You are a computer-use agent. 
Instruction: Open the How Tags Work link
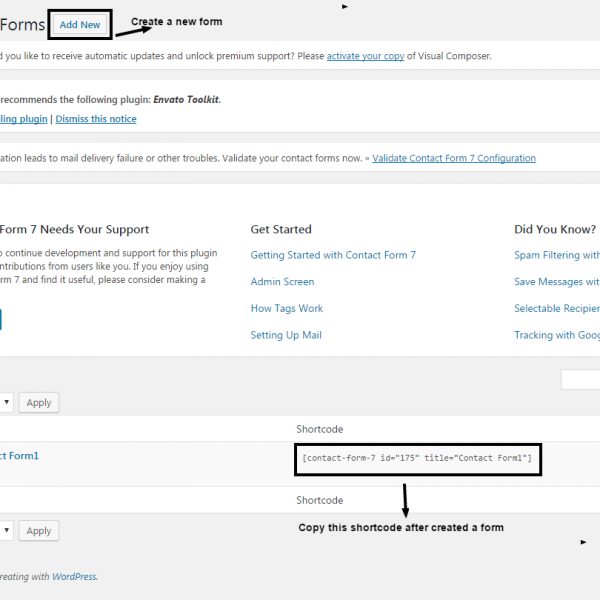pos(286,309)
